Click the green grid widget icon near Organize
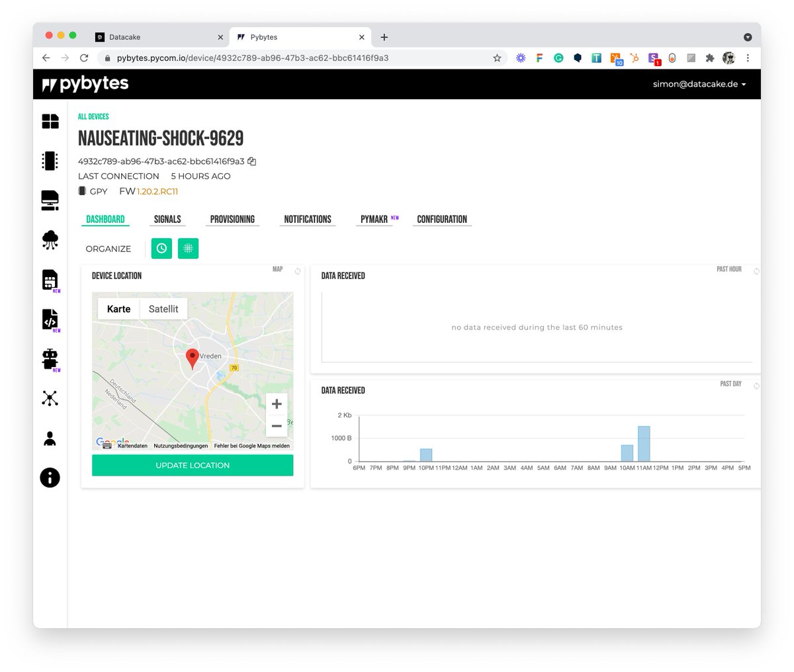 click(x=188, y=248)
